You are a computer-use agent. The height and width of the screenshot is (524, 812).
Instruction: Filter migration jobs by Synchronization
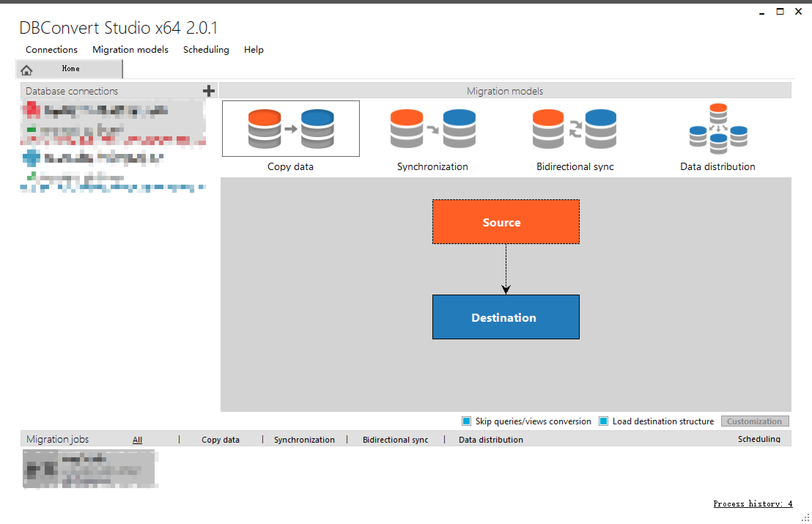[304, 440]
